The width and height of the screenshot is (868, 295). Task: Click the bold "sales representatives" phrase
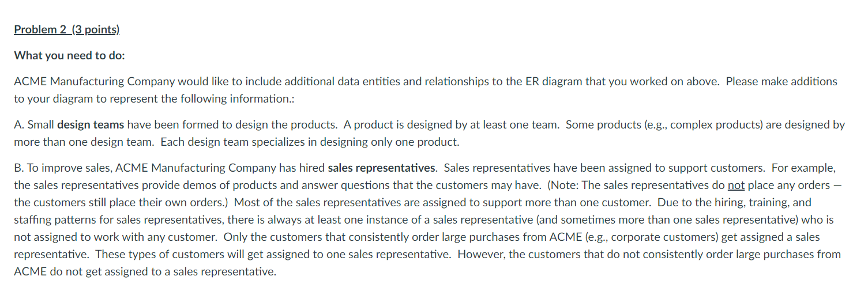(382, 168)
